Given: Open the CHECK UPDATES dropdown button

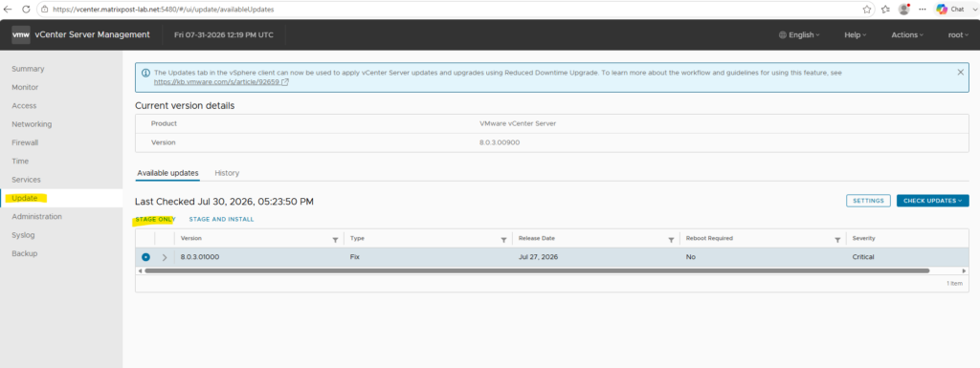Looking at the screenshot, I should click(x=932, y=201).
